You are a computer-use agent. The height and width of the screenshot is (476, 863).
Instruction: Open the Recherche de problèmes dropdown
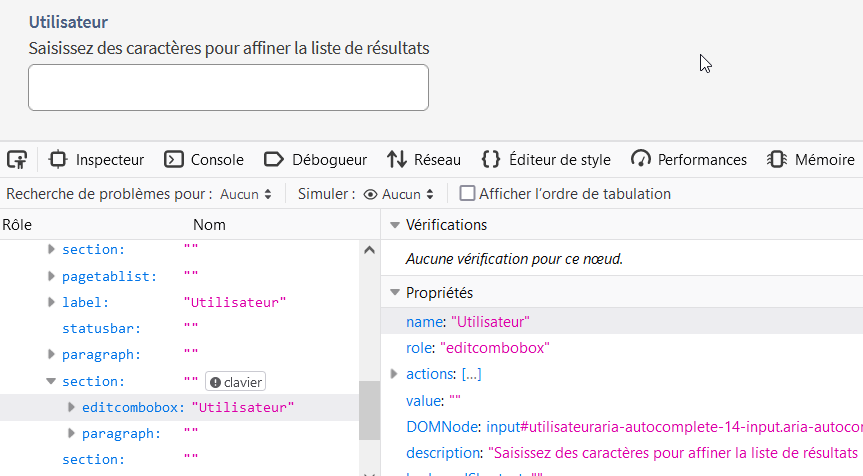coord(246,194)
